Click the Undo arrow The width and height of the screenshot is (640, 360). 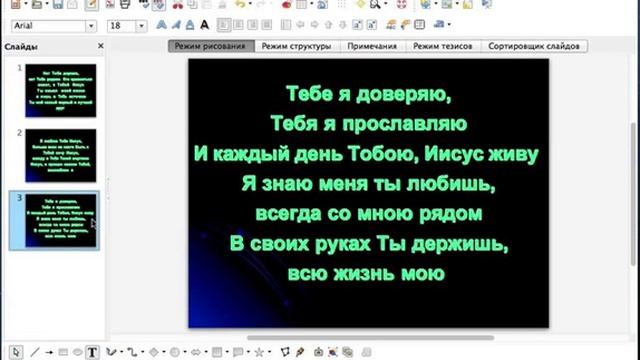[x=240, y=4]
